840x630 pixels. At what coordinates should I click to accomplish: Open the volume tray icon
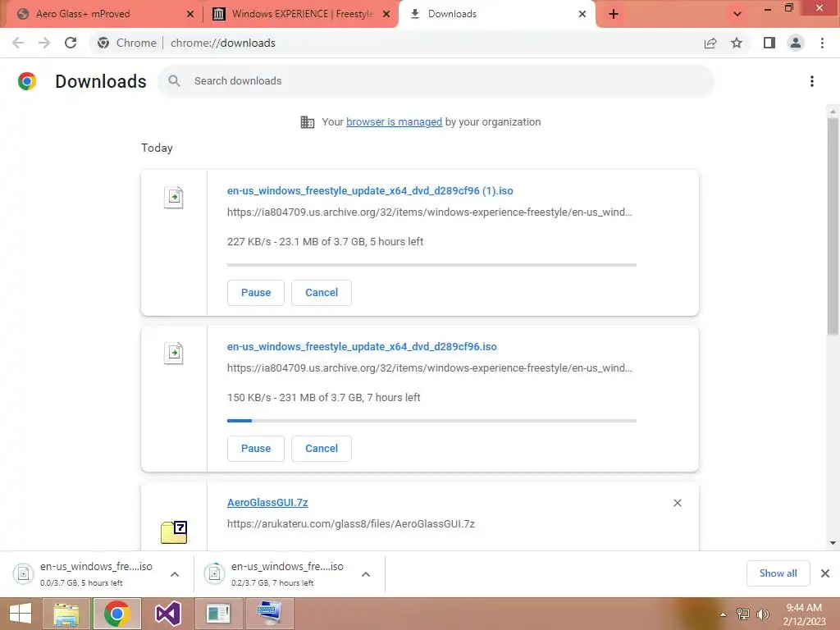(763, 614)
